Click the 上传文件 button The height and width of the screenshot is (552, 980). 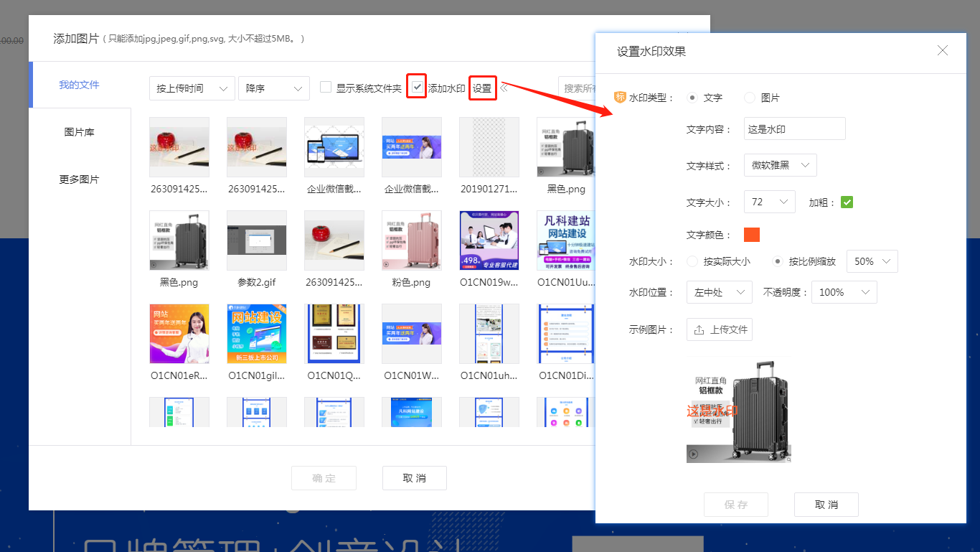click(x=720, y=329)
